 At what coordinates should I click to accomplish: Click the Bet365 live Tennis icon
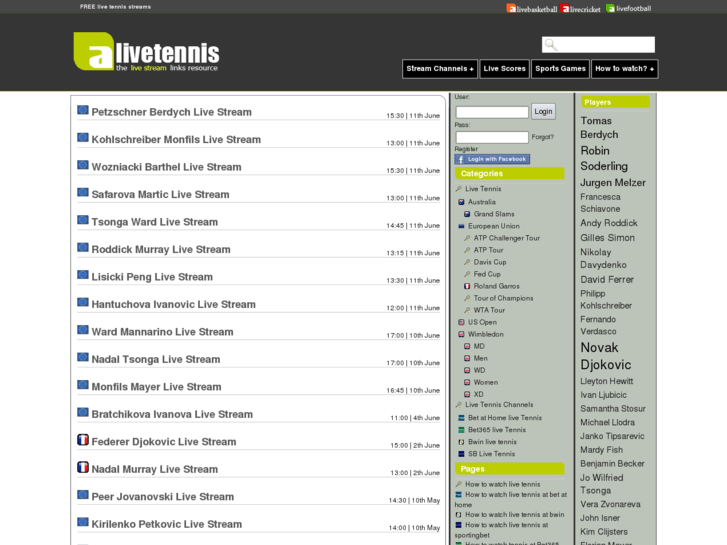pos(461,430)
